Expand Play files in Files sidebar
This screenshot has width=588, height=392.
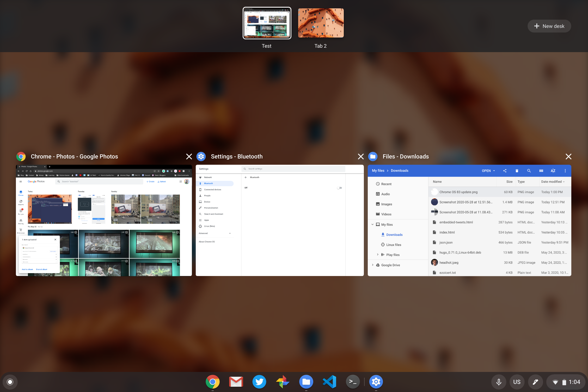click(x=377, y=255)
